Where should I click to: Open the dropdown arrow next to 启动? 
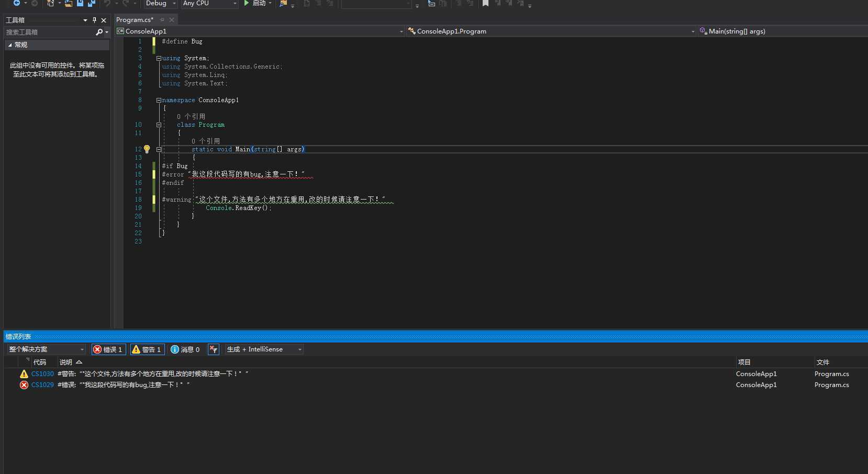tap(270, 3)
